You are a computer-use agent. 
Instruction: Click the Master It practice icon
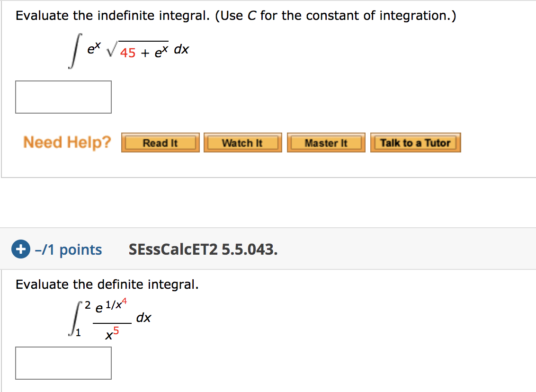pyautogui.click(x=326, y=142)
